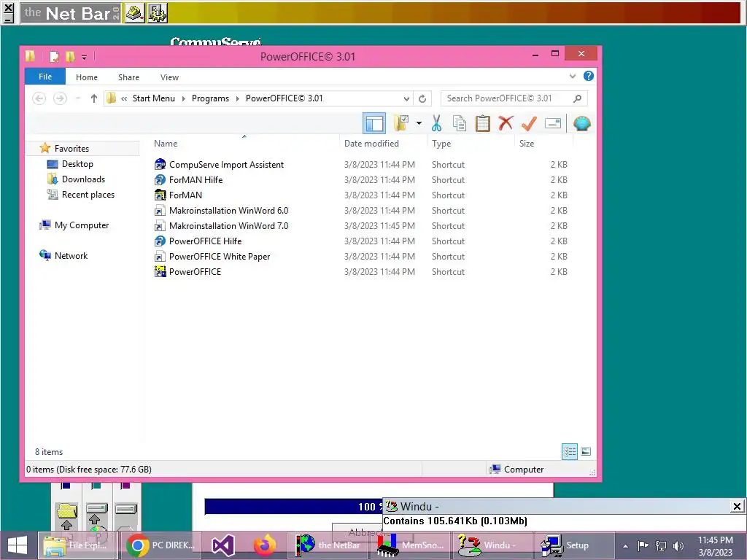747x560 pixels.
Task: Select the PowerOFFICE application shortcut icon
Action: (160, 271)
